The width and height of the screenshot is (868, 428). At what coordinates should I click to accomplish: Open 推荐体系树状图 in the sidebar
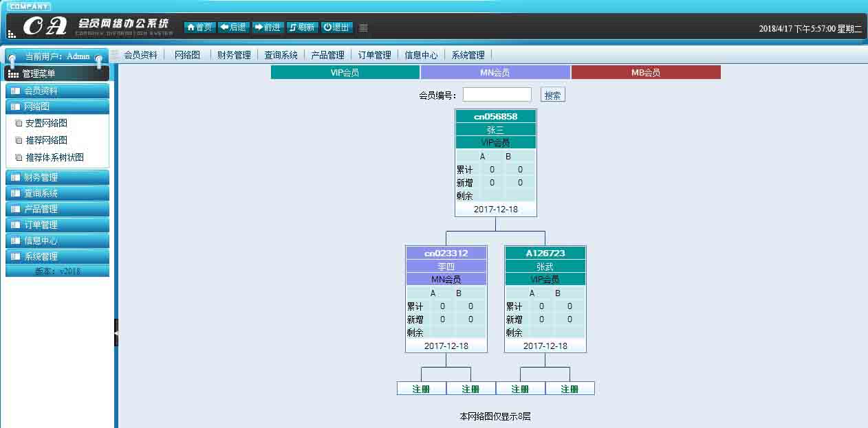pos(54,157)
